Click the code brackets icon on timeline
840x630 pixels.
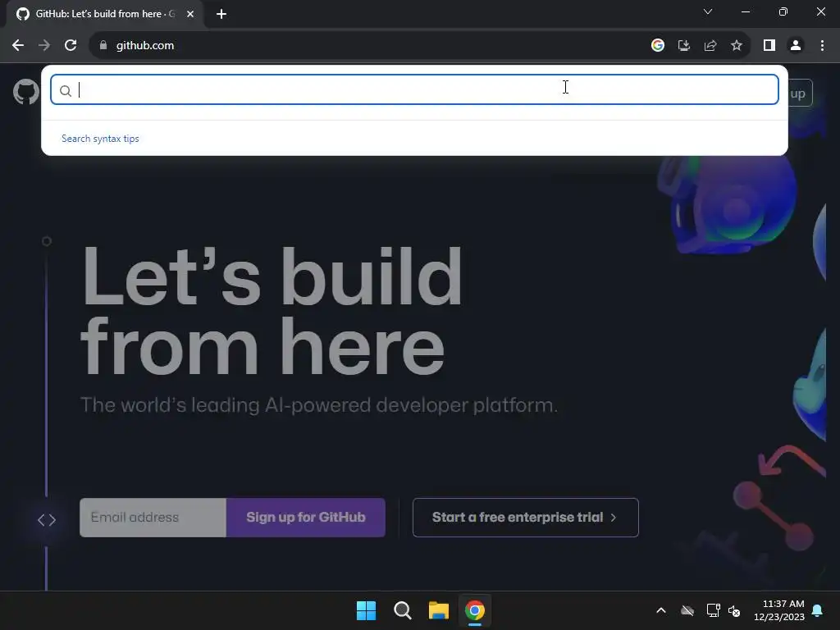[x=47, y=519]
